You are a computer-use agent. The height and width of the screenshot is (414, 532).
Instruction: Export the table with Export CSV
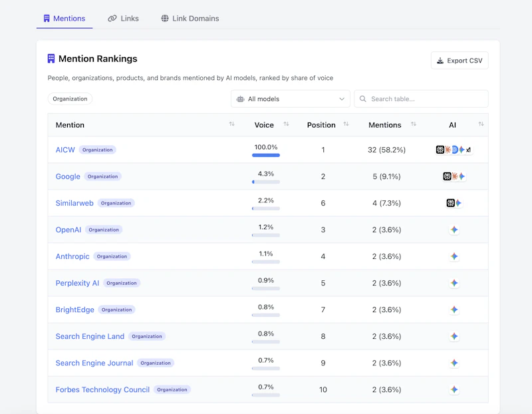(460, 61)
